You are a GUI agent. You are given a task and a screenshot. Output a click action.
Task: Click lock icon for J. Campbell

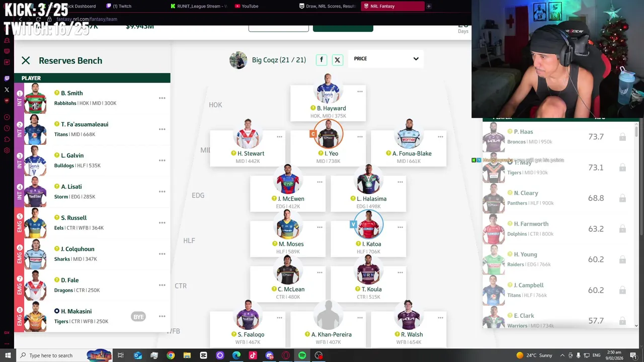(622, 290)
